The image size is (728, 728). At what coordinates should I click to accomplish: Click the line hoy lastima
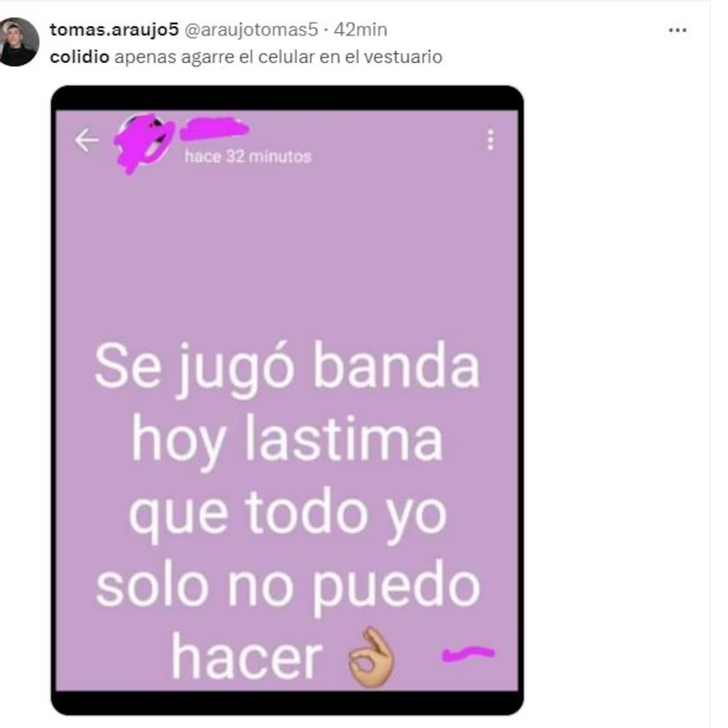click(287, 441)
